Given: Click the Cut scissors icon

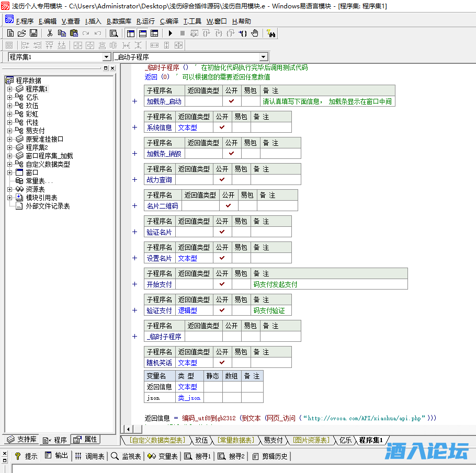Looking at the screenshot, I should coord(50,33).
